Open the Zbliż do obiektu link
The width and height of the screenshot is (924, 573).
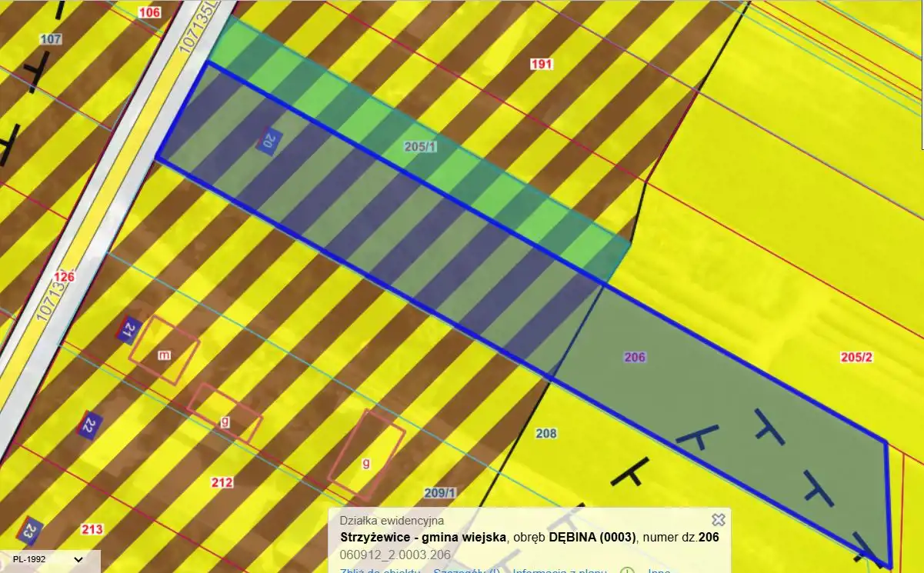coord(380,571)
